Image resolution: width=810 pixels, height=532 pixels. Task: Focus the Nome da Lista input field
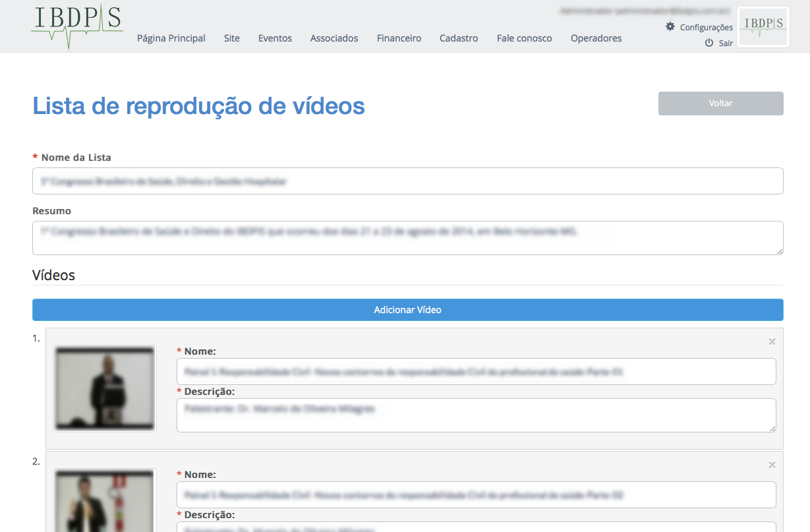(x=408, y=181)
